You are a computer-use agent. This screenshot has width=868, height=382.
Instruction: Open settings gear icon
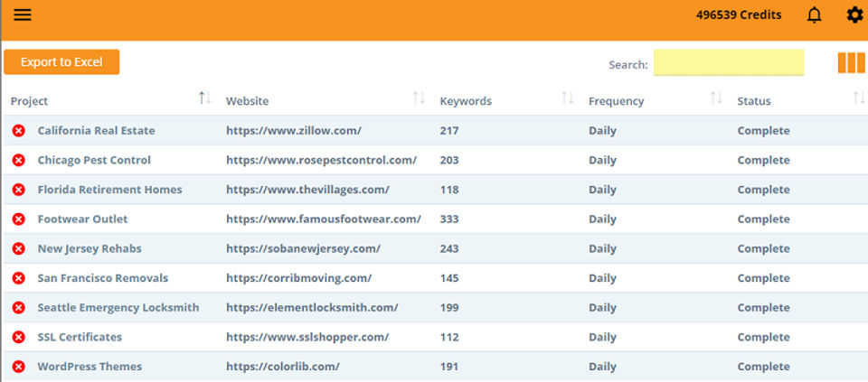point(854,15)
